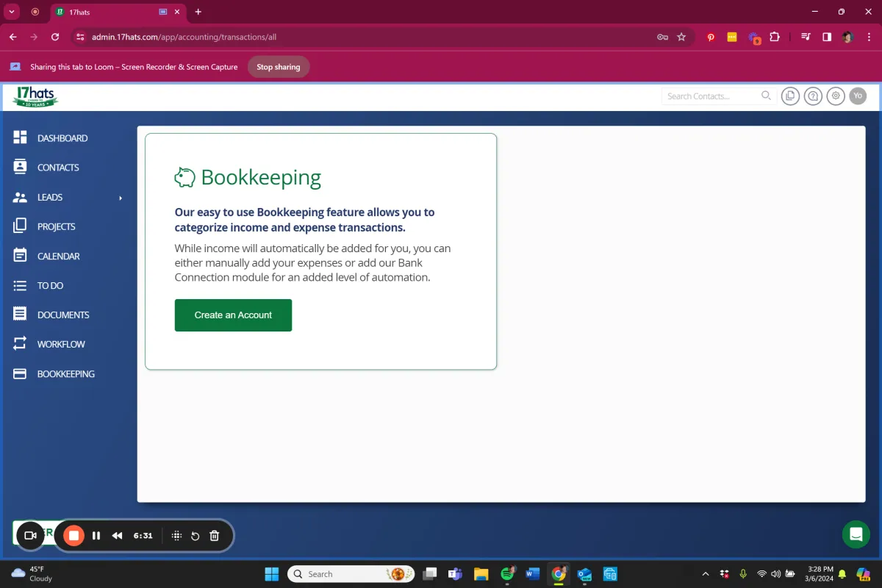The width and height of the screenshot is (882, 588).
Task: Open the Windows Start menu
Action: pos(272,574)
